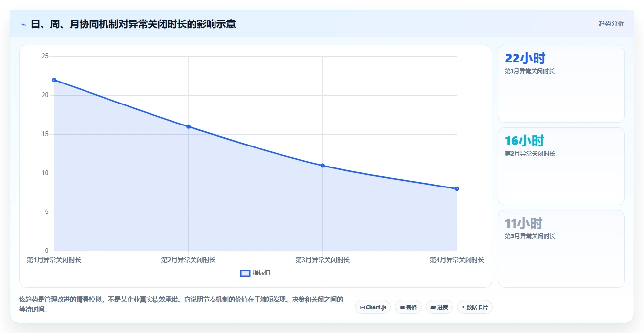Viewport: 644px width, 333px height.
Task: Click the data point for 第2月 at 16
Action: click(x=188, y=126)
